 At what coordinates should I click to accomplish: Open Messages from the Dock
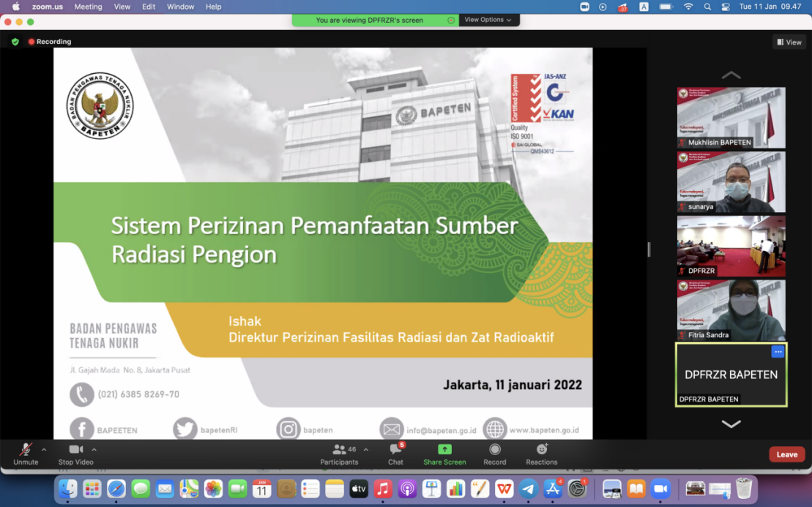(x=141, y=489)
